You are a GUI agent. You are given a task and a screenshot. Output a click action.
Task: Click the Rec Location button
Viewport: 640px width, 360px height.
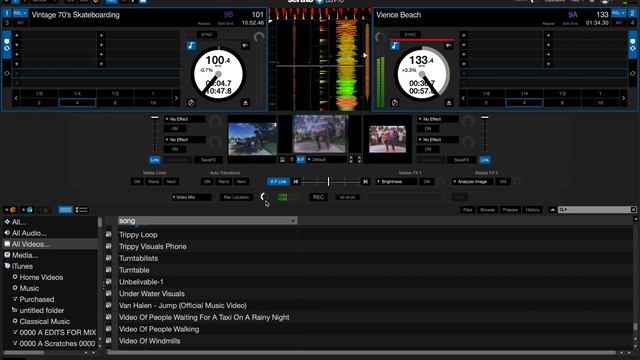(x=236, y=197)
